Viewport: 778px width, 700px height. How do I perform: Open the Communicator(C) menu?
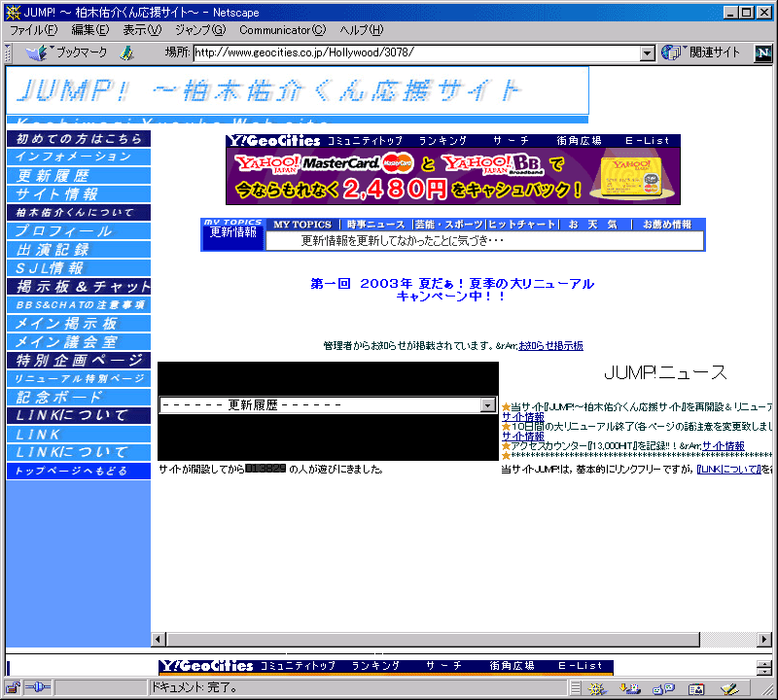[283, 30]
